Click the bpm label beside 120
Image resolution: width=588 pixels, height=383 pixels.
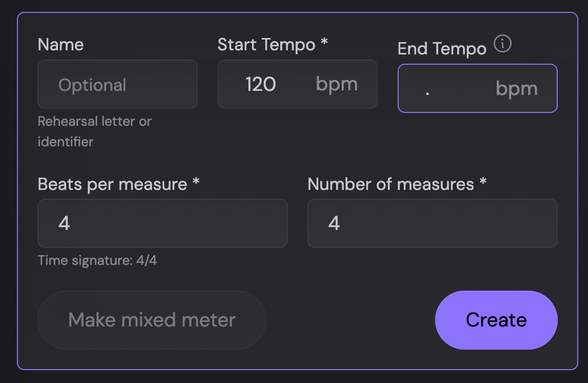(x=337, y=84)
